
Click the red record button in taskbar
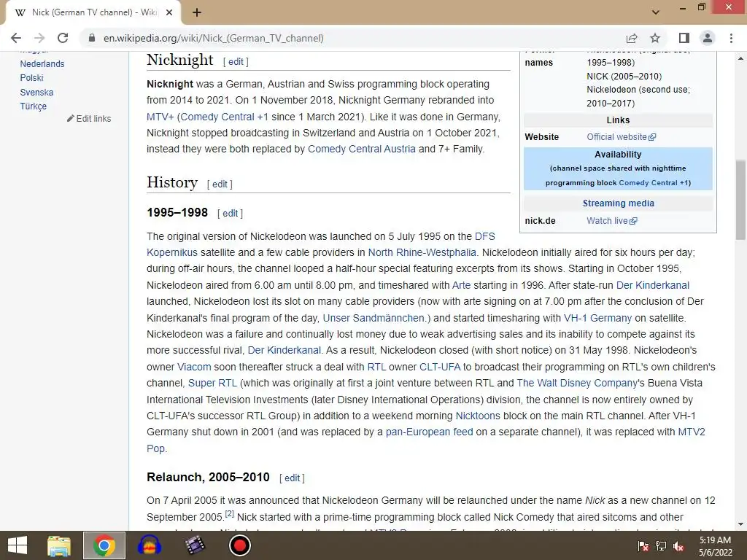[239, 545]
